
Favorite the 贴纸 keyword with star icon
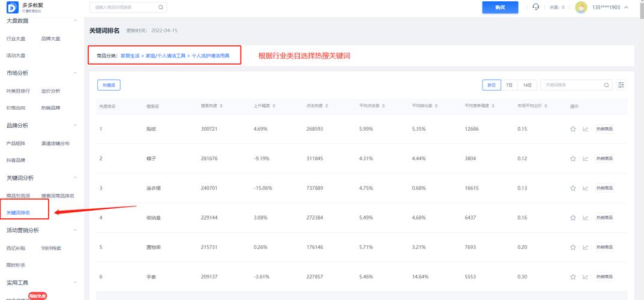click(573, 129)
